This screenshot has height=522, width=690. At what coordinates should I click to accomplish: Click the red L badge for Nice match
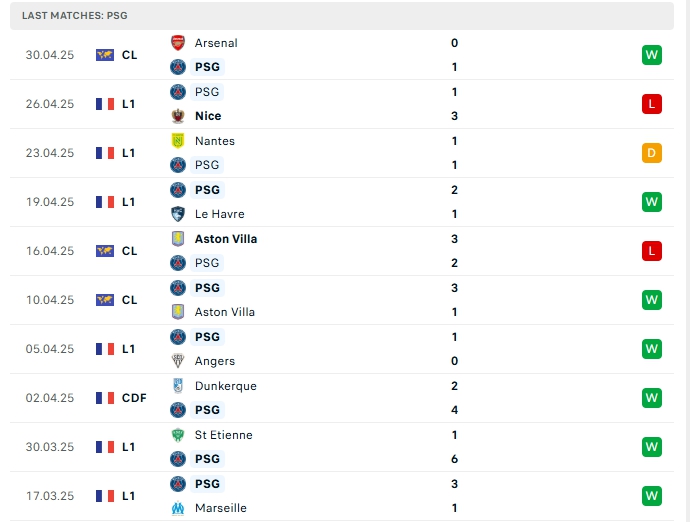tap(652, 104)
